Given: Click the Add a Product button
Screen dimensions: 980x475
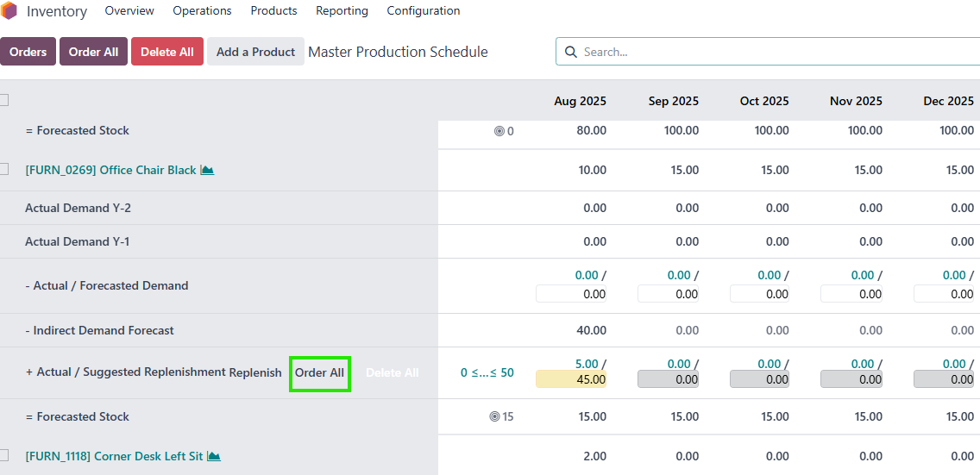Looking at the screenshot, I should click(255, 52).
